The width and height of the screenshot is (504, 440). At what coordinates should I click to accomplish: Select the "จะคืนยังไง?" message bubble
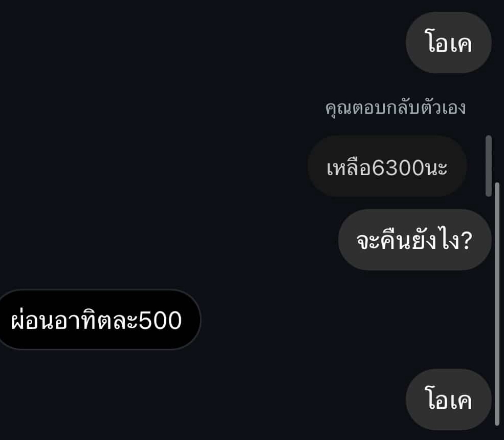click(414, 240)
